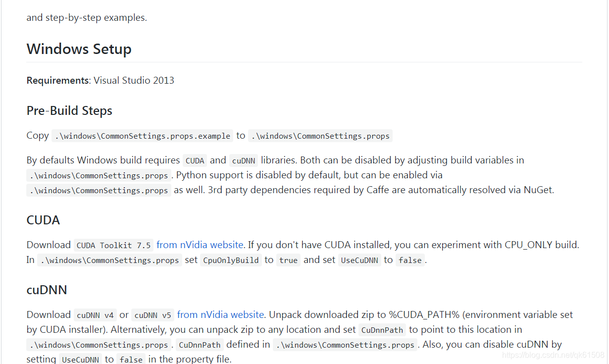
Task: Click the 'CuDnnPath' code snippet
Action: click(x=382, y=329)
